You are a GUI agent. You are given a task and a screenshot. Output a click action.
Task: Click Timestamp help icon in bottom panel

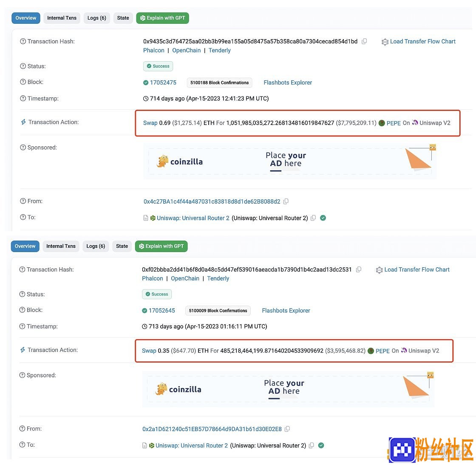22,326
